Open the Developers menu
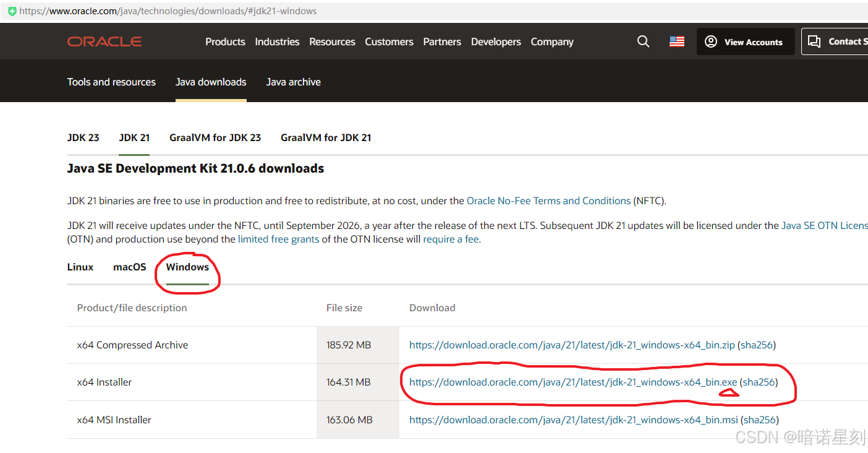This screenshot has width=868, height=453. coord(496,41)
